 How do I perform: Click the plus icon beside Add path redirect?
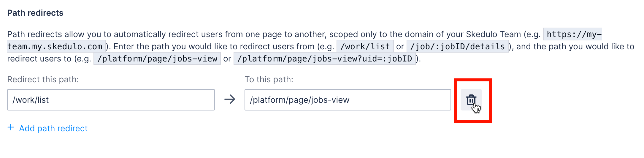[11, 128]
